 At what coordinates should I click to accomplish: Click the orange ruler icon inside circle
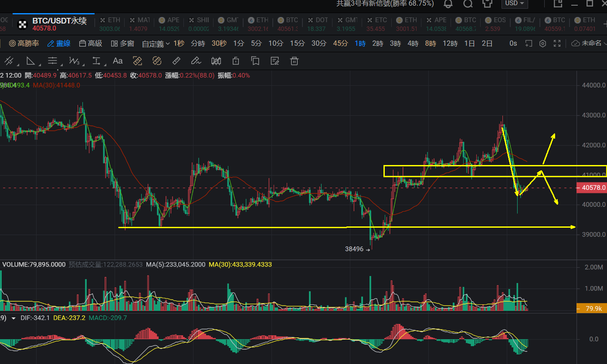click(x=157, y=61)
